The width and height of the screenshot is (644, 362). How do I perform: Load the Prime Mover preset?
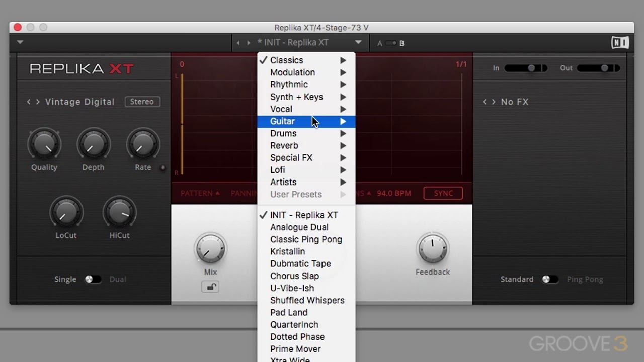306,349
